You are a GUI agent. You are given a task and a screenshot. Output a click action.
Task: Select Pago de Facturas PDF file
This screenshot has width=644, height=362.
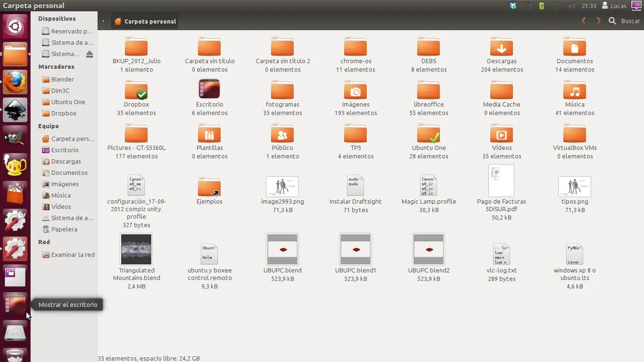coord(501,181)
